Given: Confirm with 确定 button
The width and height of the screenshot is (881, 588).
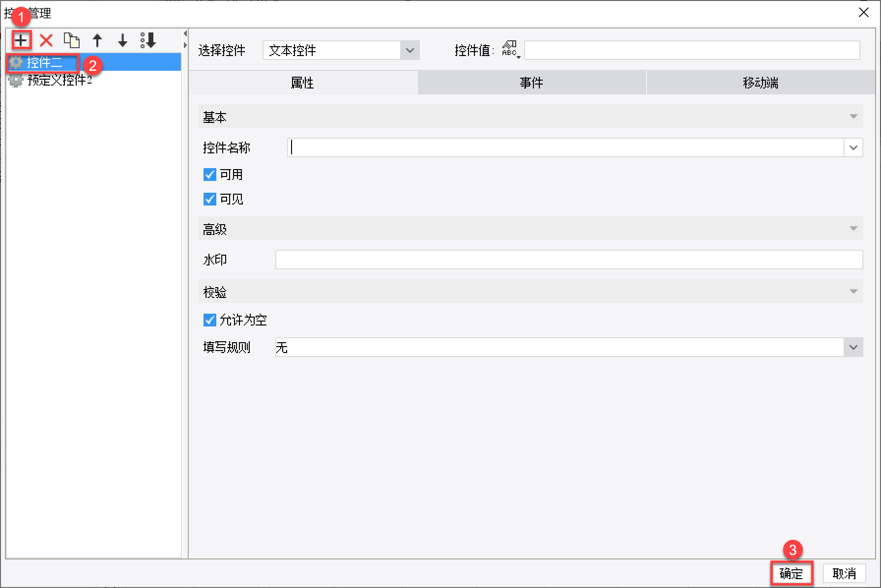Looking at the screenshot, I should pyautogui.click(x=792, y=573).
